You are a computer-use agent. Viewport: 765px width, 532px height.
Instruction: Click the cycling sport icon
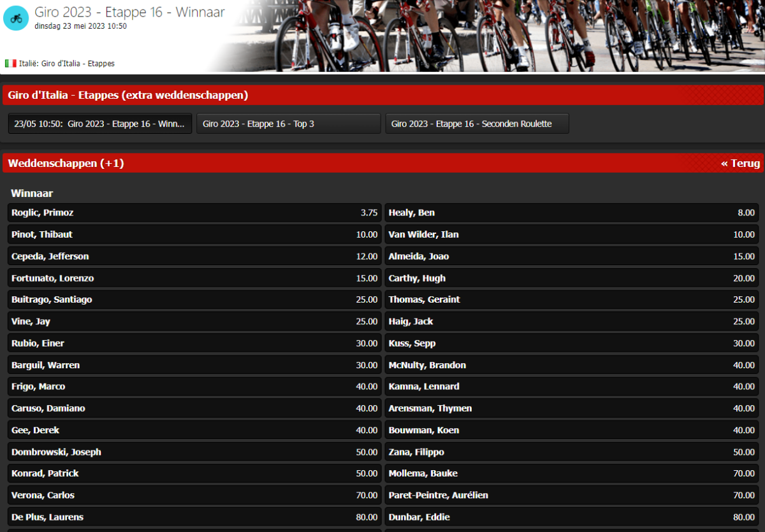tap(16, 18)
